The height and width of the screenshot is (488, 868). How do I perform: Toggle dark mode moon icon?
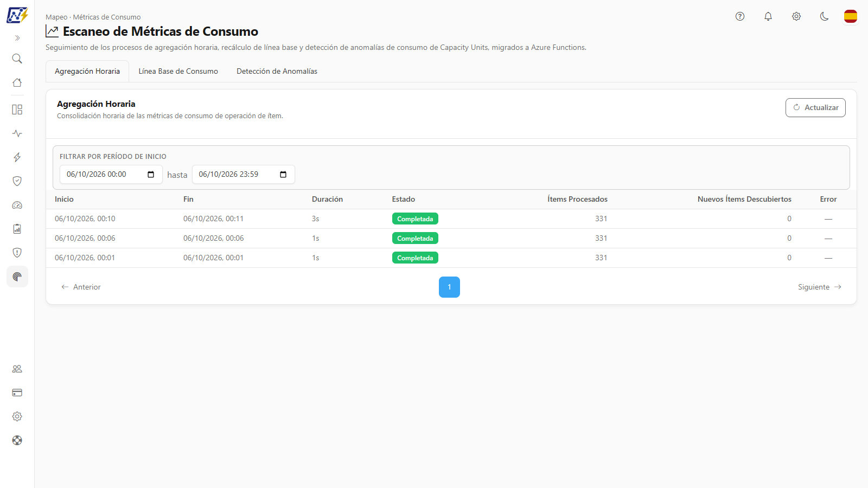(825, 16)
